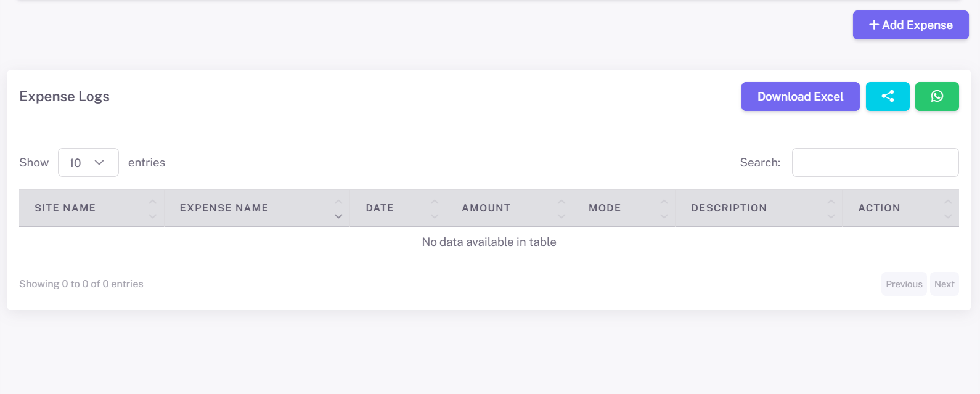
Task: Click the green WhatsApp icon button
Action: click(x=937, y=96)
